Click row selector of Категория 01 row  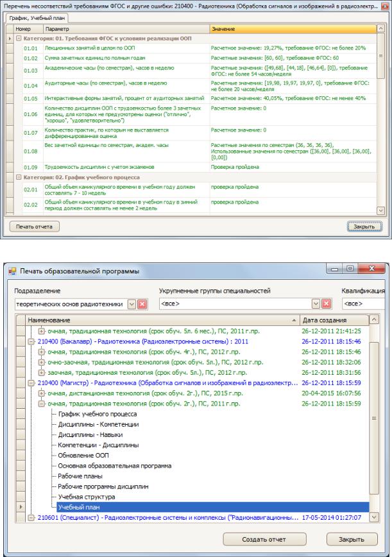[10, 39]
